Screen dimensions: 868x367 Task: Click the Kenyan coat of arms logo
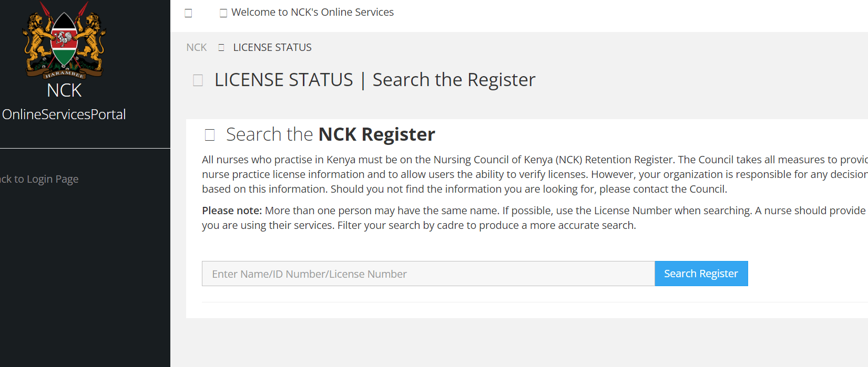tap(64, 39)
